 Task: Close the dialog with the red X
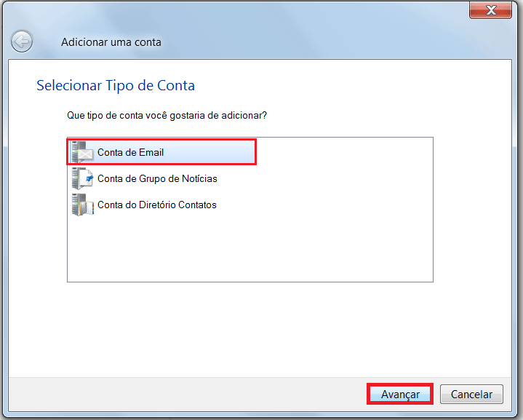(490, 10)
